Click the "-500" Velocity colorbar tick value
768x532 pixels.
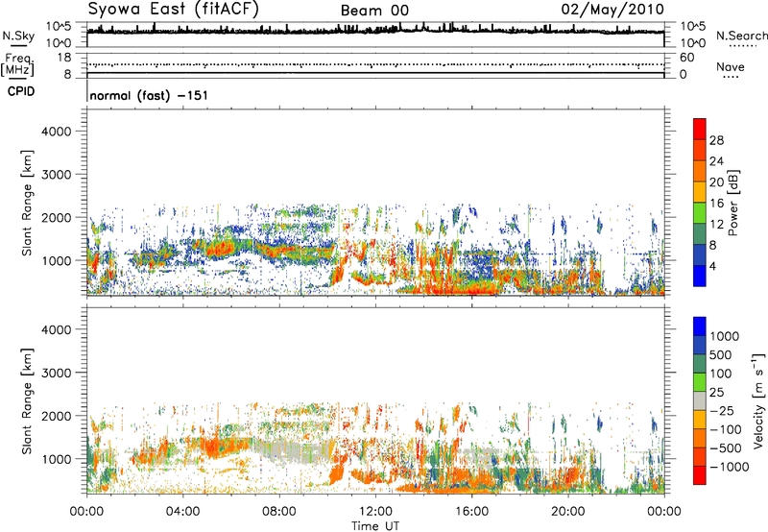pyautogui.click(x=727, y=447)
